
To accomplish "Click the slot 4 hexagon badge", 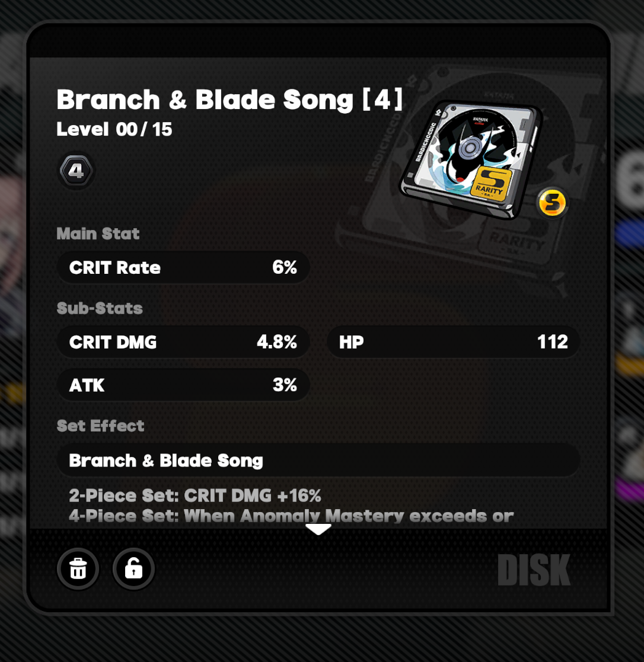I will pyautogui.click(x=76, y=171).
